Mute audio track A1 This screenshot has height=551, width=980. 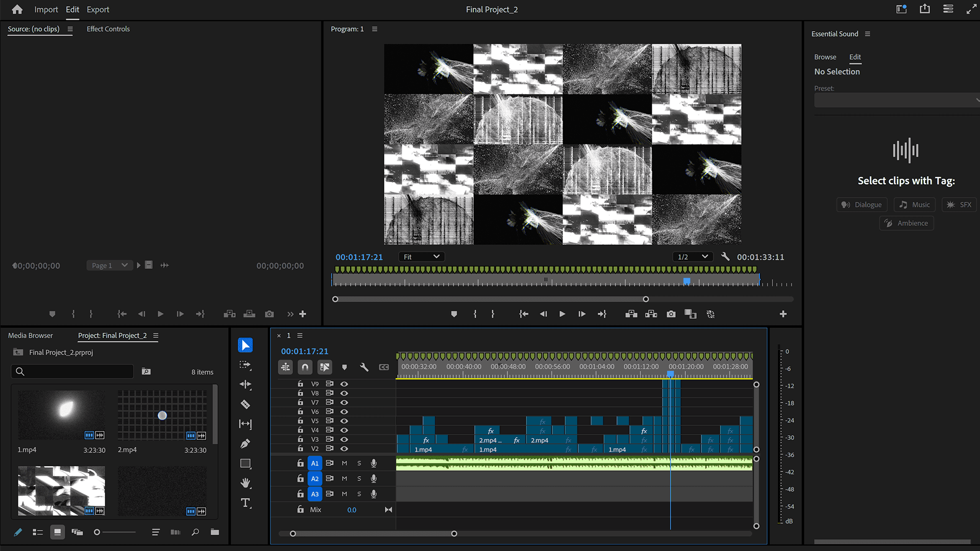click(x=345, y=463)
